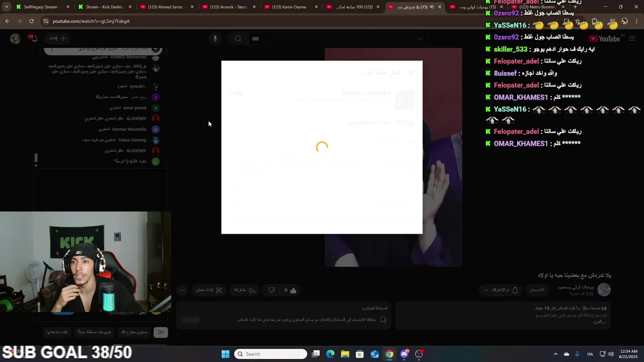Open YouTube notifications bell with 9+ badge

coord(33,38)
